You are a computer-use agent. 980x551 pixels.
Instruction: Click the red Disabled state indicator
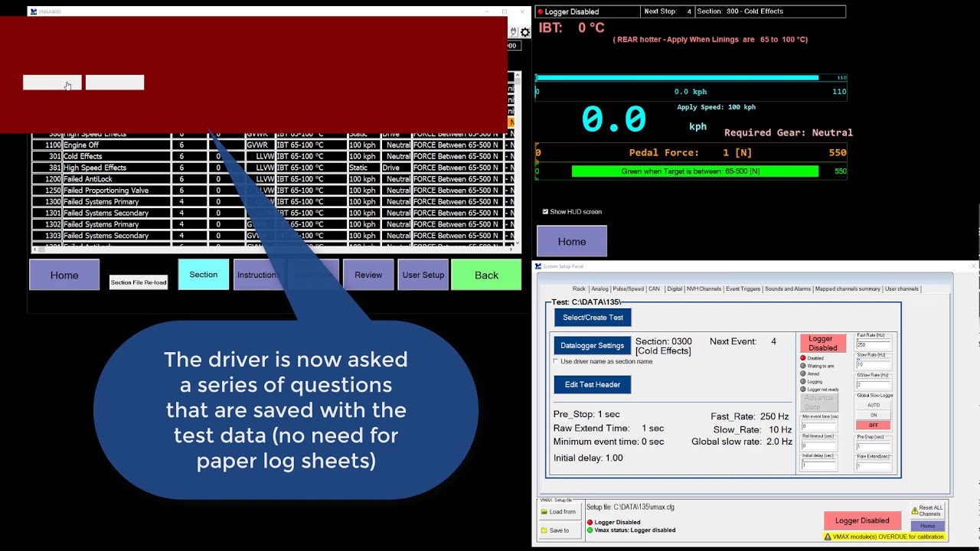click(803, 358)
